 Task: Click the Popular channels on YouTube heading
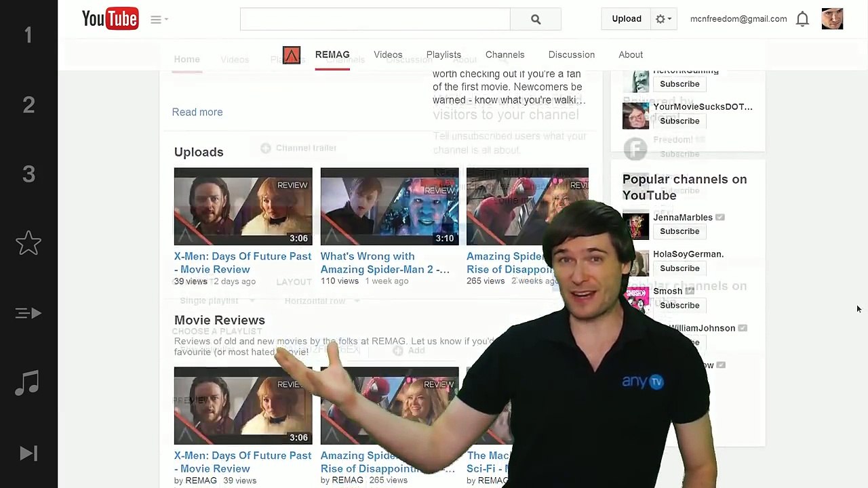click(x=685, y=188)
